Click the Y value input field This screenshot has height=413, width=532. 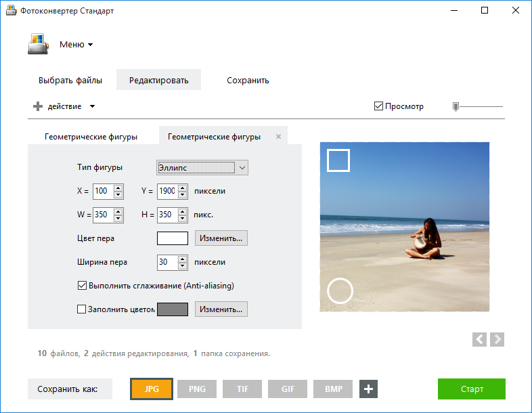(167, 191)
